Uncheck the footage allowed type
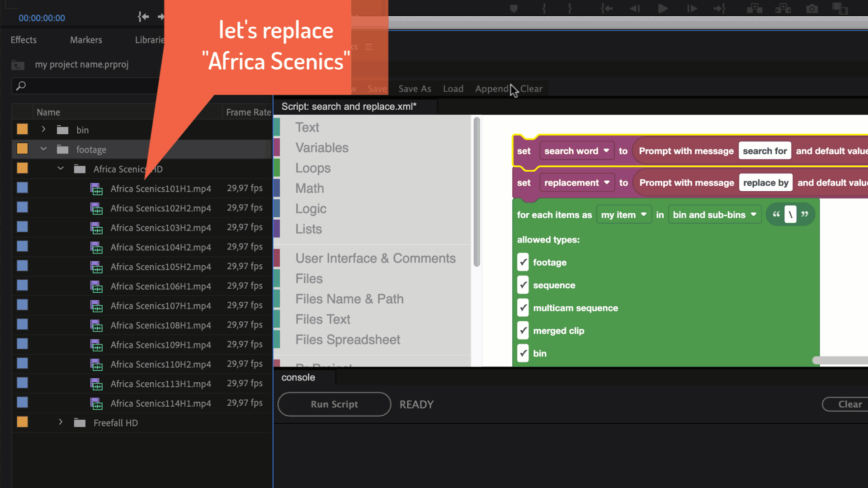 (x=523, y=262)
